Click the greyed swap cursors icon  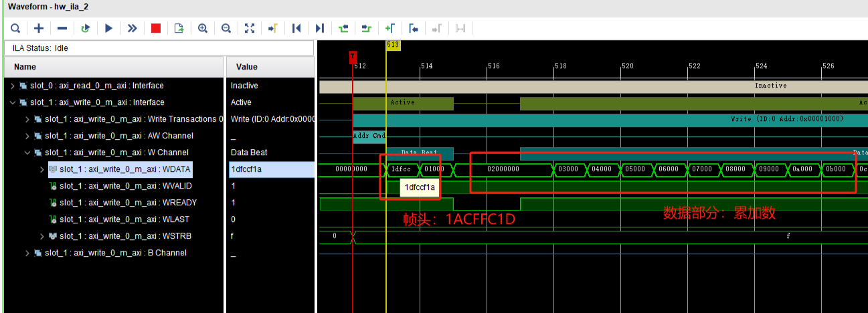460,28
